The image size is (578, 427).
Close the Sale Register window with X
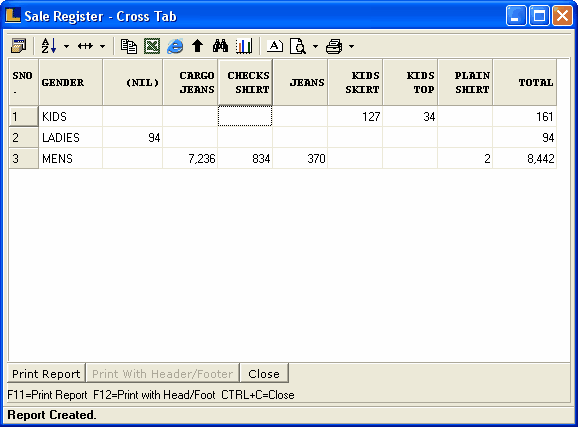pyautogui.click(x=562, y=16)
